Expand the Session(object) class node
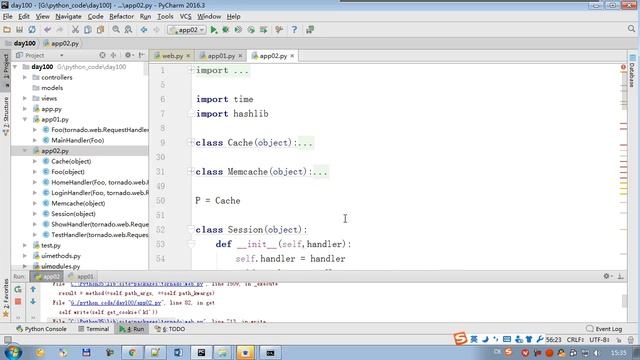 (x=35, y=214)
